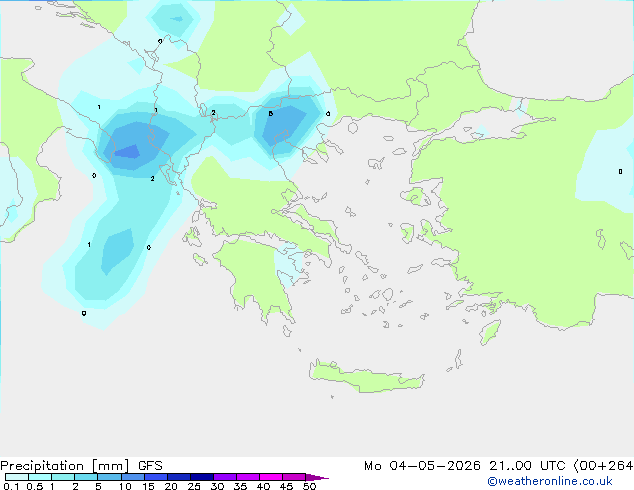
Task: Select the legend swatch between 0.5 and 1
Action: (x=40, y=477)
